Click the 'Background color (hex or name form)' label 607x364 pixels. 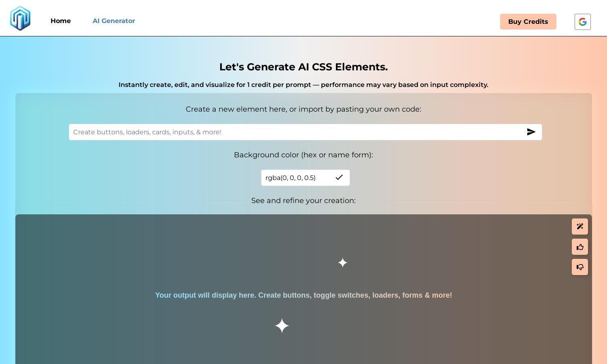(303, 155)
